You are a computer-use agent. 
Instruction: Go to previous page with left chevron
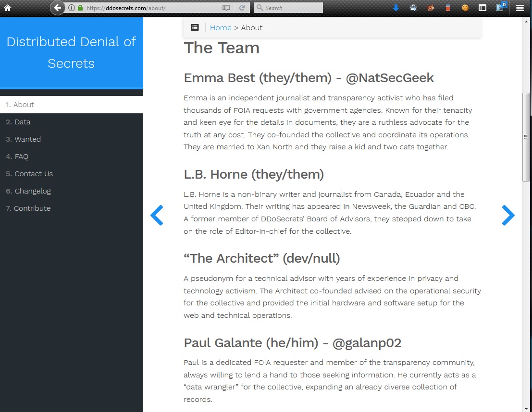pyautogui.click(x=157, y=215)
